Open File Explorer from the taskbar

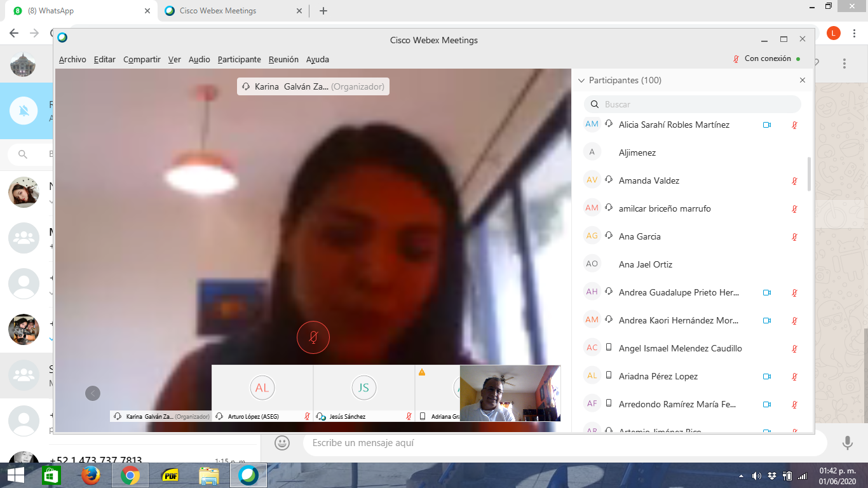pyautogui.click(x=209, y=475)
